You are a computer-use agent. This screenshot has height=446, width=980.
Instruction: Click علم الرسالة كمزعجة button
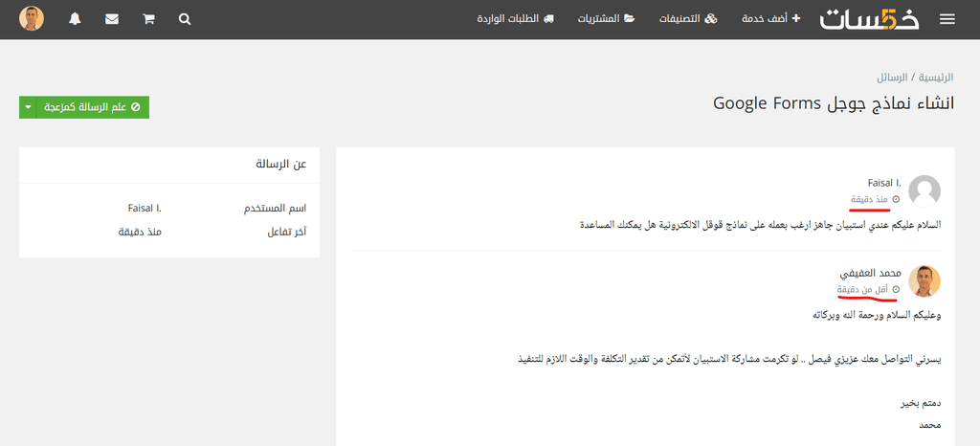pos(93,107)
